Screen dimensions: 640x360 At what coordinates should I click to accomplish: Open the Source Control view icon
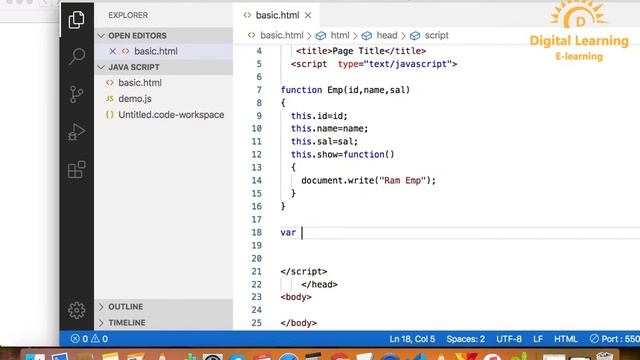pyautogui.click(x=76, y=94)
